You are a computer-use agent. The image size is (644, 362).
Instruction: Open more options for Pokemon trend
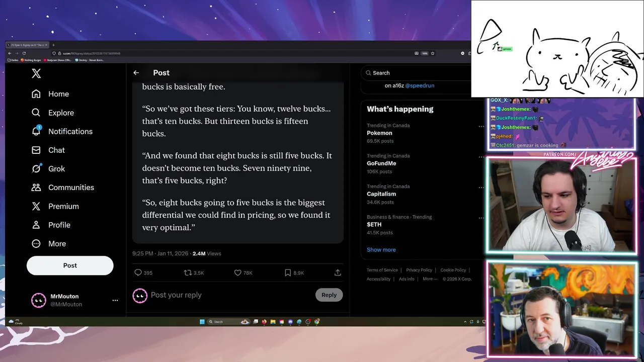[481, 126]
